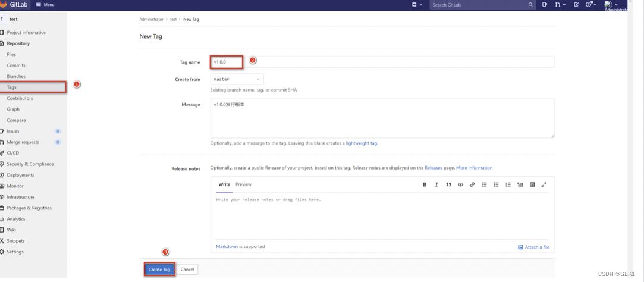Viewport: 644px width, 282px height.
Task: Click the Message text area
Action: pyautogui.click(x=382, y=118)
